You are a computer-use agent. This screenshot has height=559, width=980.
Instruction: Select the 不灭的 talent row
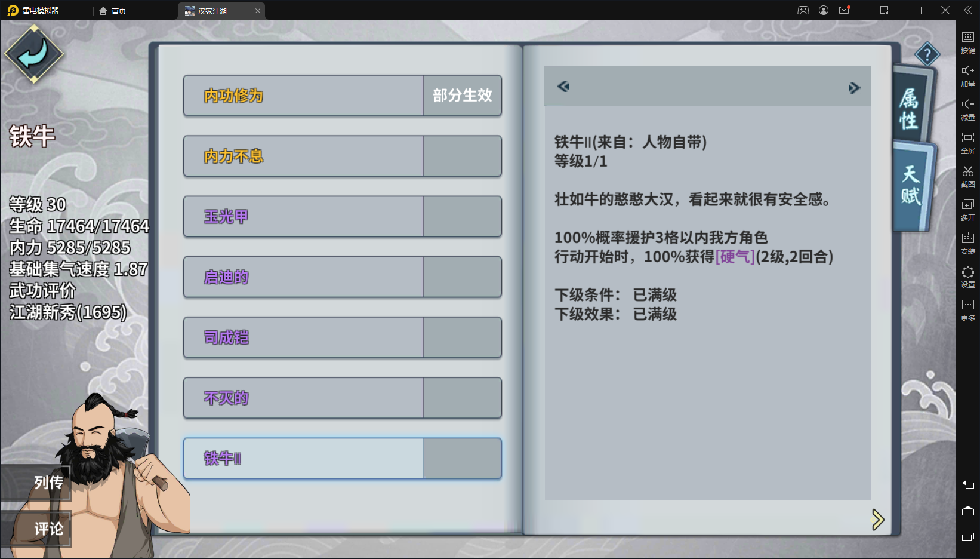[x=342, y=398]
